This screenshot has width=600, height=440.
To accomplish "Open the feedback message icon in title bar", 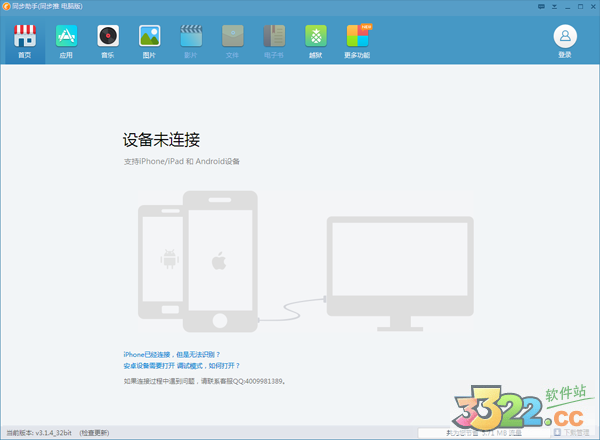I will (541, 7).
